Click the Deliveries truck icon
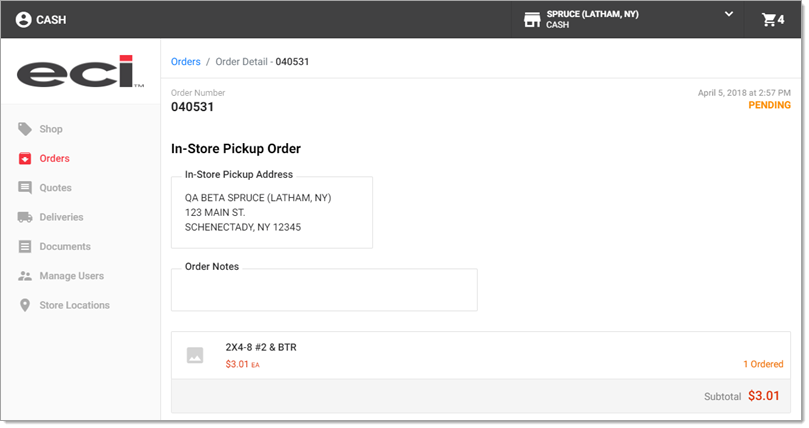Screen dimensions: 809x428 (25, 217)
